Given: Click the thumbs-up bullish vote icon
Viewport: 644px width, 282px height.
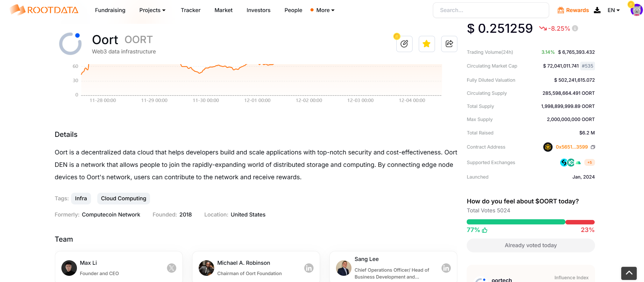Looking at the screenshot, I should [x=485, y=230].
